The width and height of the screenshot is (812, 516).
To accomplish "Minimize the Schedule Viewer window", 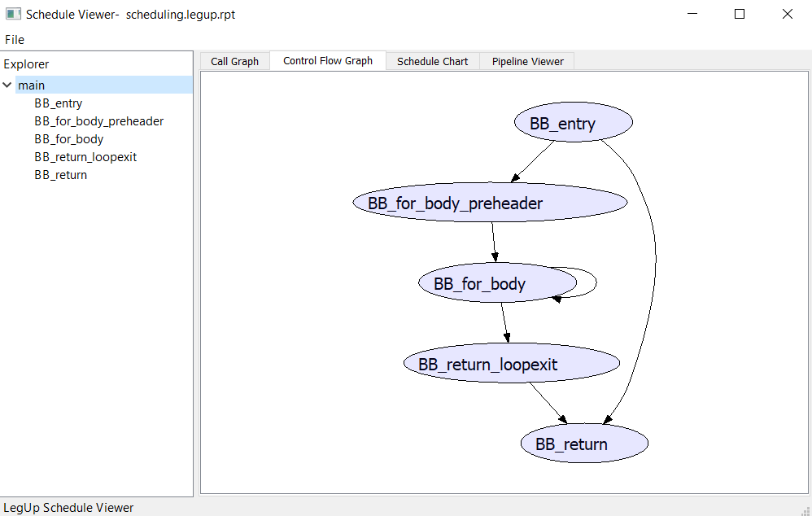I will point(692,14).
